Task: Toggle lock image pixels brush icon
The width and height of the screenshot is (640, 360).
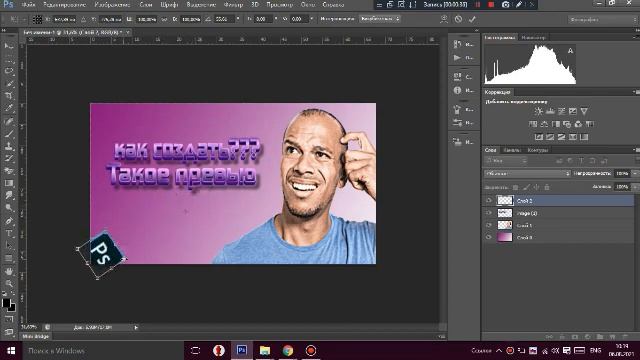Action: coord(526,187)
